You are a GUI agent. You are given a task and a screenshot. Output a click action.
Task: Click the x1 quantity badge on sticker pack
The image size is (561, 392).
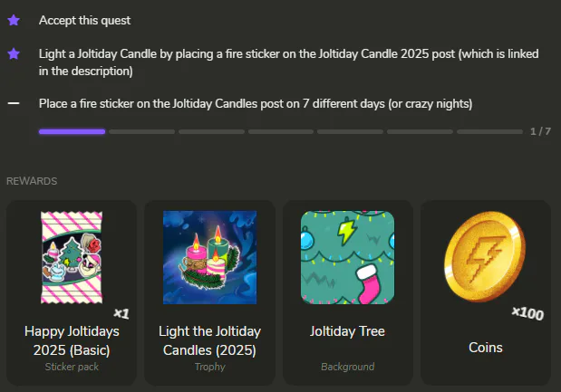click(121, 313)
